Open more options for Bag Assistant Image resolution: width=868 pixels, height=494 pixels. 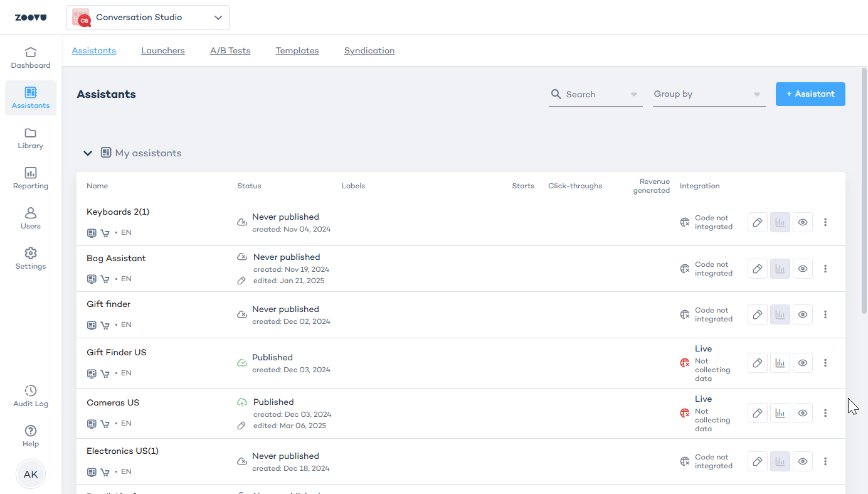[x=825, y=269]
